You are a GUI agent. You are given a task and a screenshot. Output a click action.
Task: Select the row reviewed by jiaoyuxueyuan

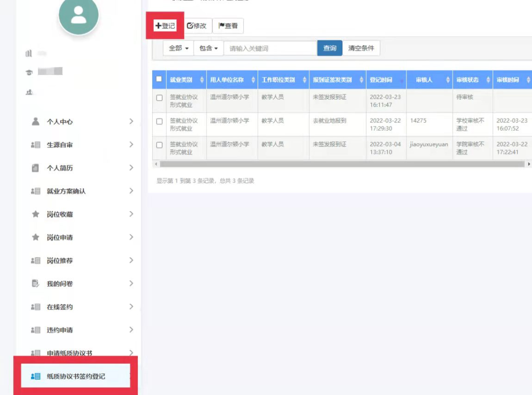[x=159, y=145]
